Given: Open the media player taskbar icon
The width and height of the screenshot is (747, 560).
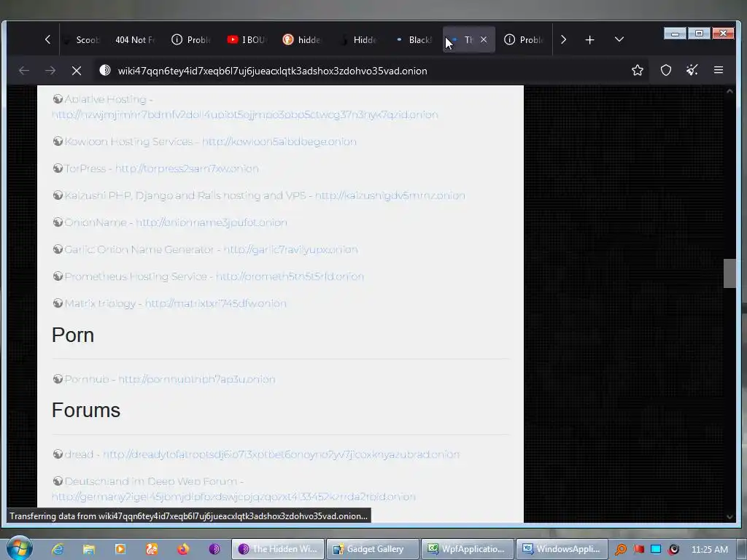Looking at the screenshot, I should click(120, 549).
